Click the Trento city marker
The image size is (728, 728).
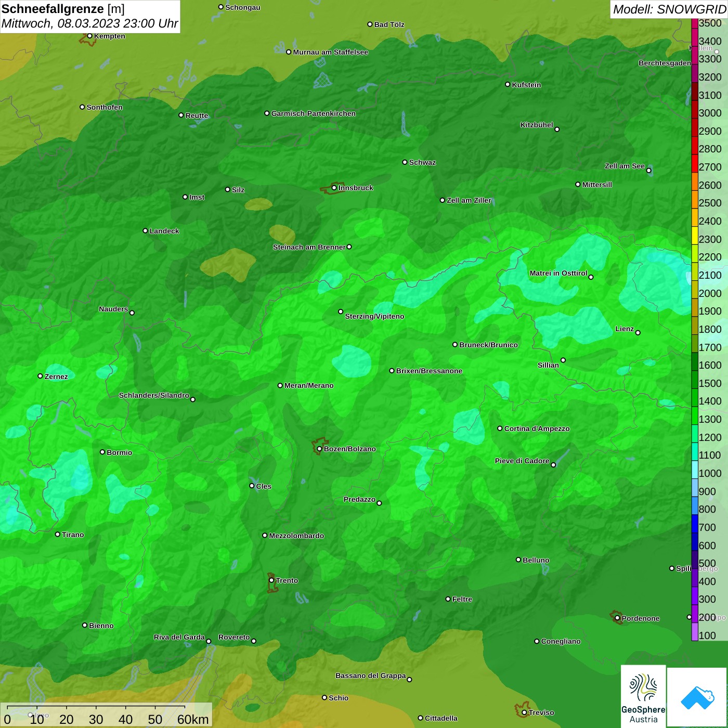[271, 580]
